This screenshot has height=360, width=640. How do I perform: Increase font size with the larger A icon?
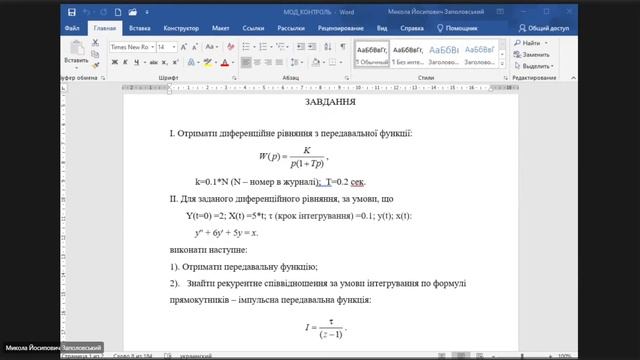click(x=184, y=47)
